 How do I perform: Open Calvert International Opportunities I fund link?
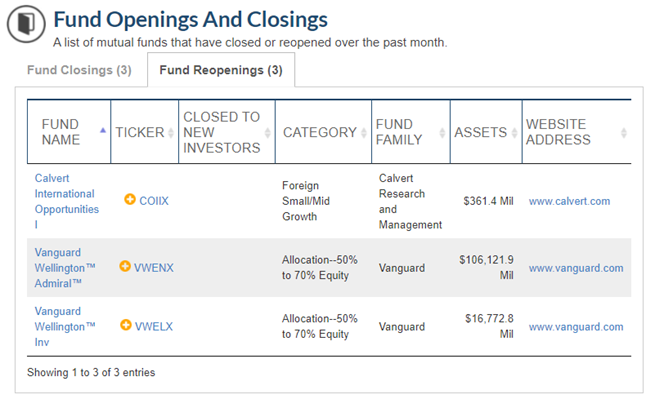tap(67, 201)
